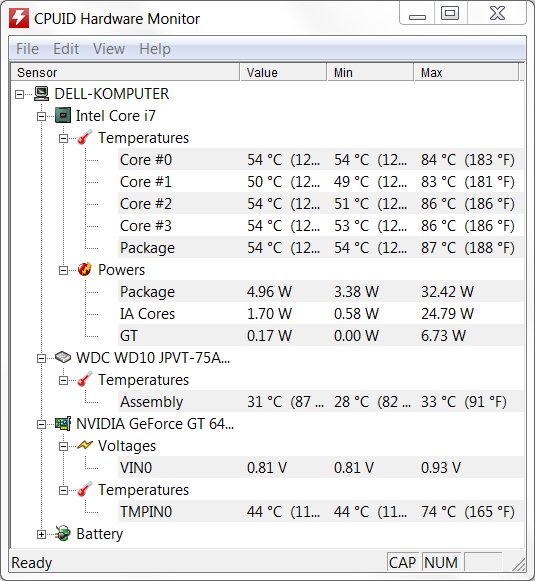Click the Powers flame icon

click(84, 269)
